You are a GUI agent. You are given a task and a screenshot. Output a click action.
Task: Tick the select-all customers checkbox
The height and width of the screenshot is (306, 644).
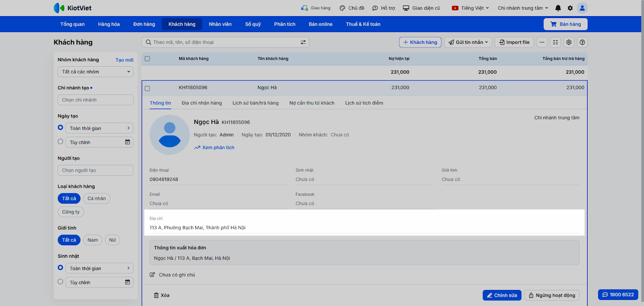pyautogui.click(x=147, y=59)
